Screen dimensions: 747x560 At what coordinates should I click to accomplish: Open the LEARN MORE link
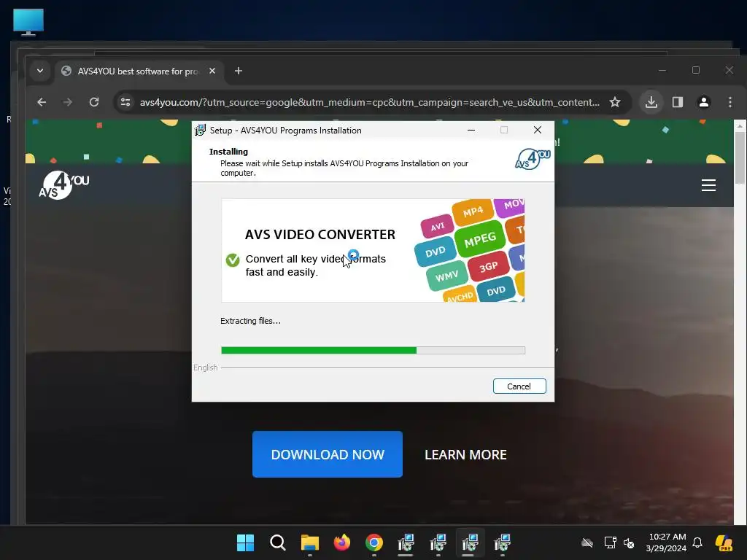tap(465, 455)
